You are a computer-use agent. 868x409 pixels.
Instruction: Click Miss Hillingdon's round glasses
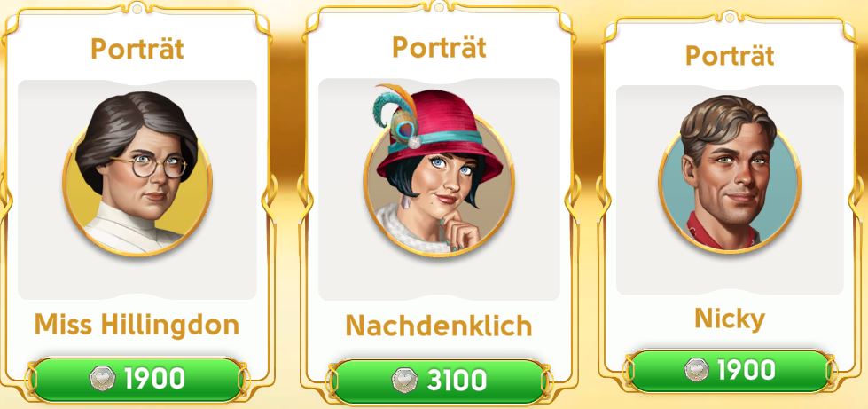[150, 166]
